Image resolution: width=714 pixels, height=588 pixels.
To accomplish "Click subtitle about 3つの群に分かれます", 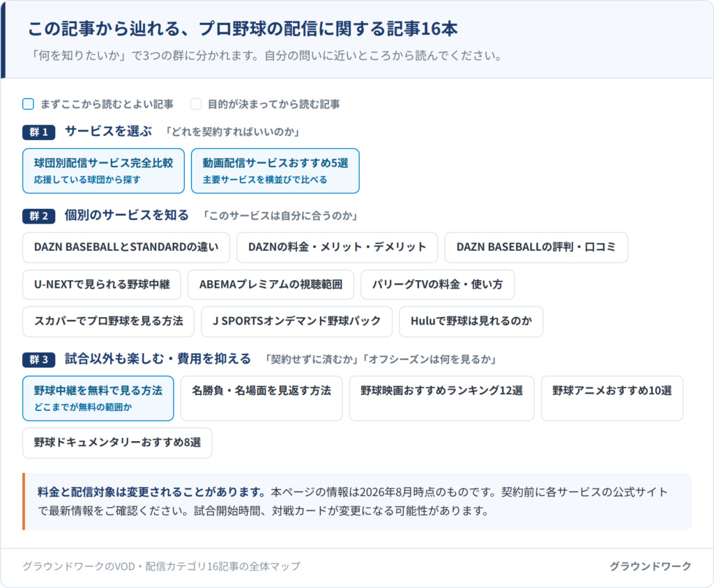I will (267, 56).
